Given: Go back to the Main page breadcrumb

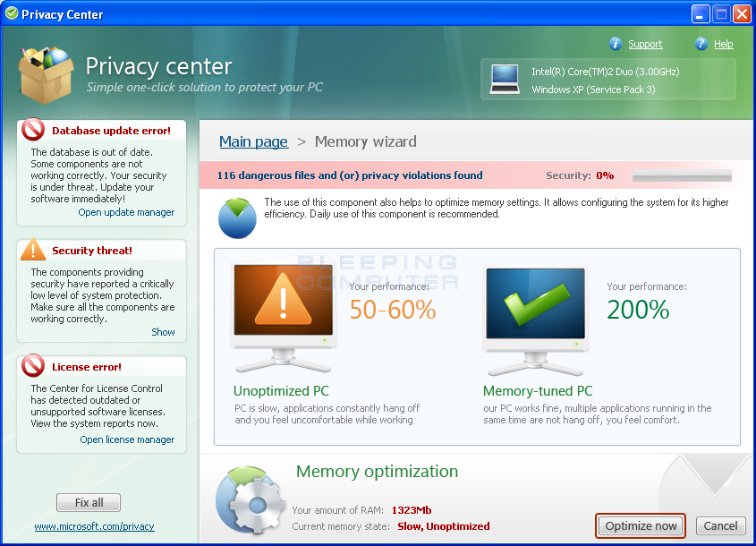Looking at the screenshot, I should coord(253,141).
